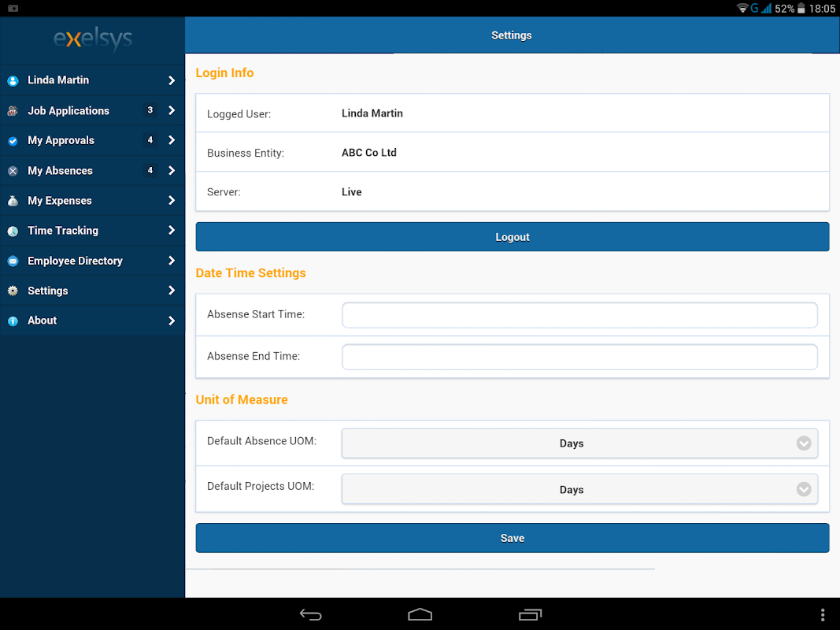
Task: Select the business entity ABC Co Ltd
Action: (369, 153)
